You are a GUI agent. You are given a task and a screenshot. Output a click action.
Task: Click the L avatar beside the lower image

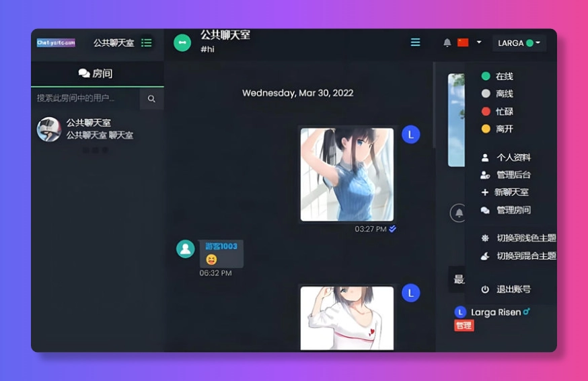(x=410, y=293)
